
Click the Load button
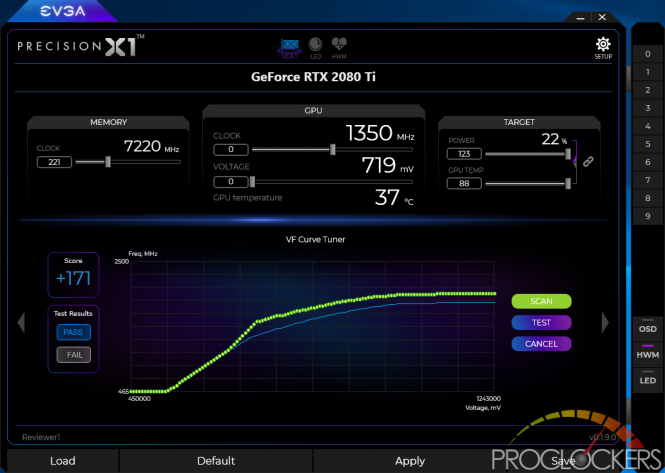pos(63,461)
